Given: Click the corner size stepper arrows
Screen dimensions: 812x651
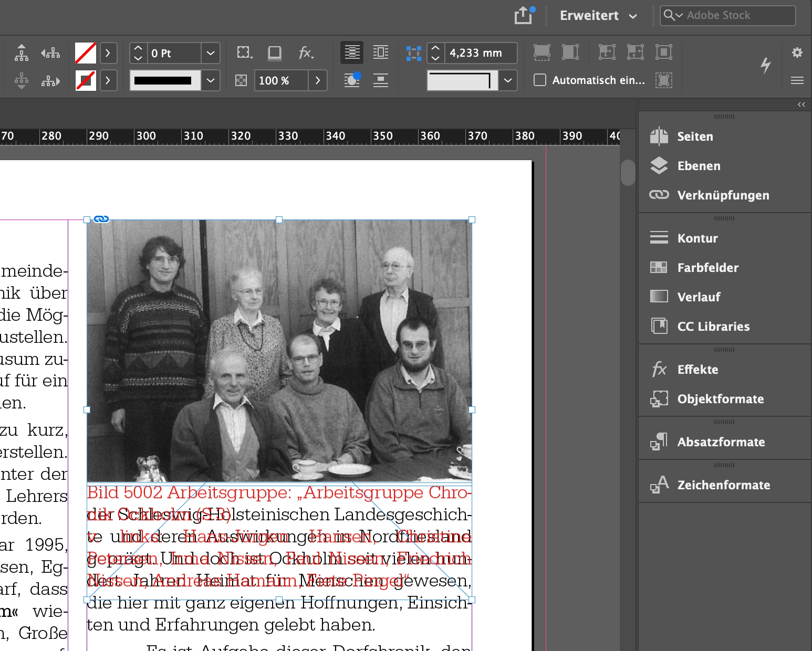Looking at the screenshot, I should point(435,53).
